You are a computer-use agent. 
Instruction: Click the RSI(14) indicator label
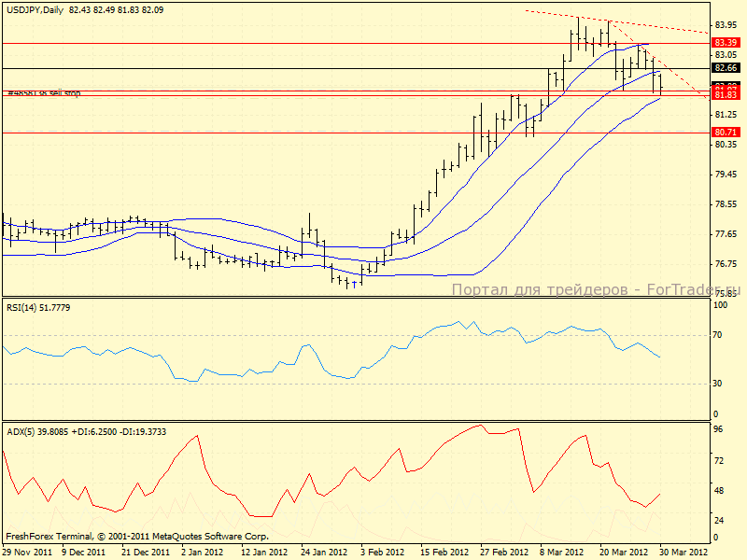tap(37, 307)
